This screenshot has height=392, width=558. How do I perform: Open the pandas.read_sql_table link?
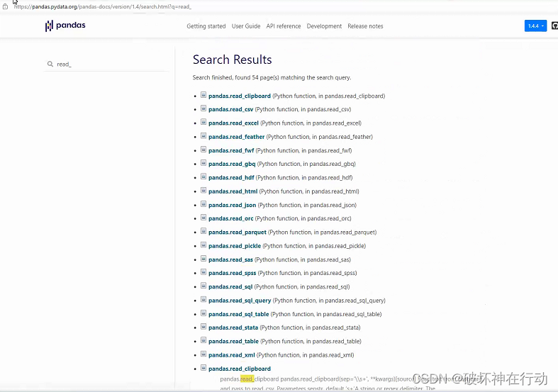click(x=238, y=315)
